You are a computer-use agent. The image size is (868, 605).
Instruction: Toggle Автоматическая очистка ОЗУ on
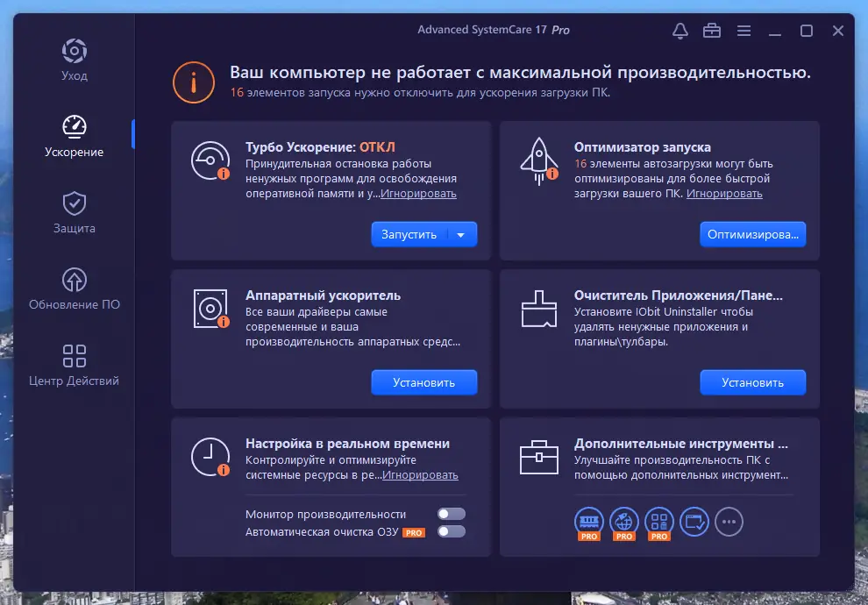[x=451, y=530]
